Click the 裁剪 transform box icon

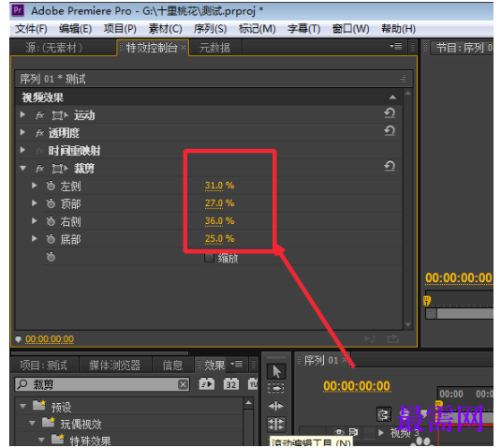[x=60, y=168]
